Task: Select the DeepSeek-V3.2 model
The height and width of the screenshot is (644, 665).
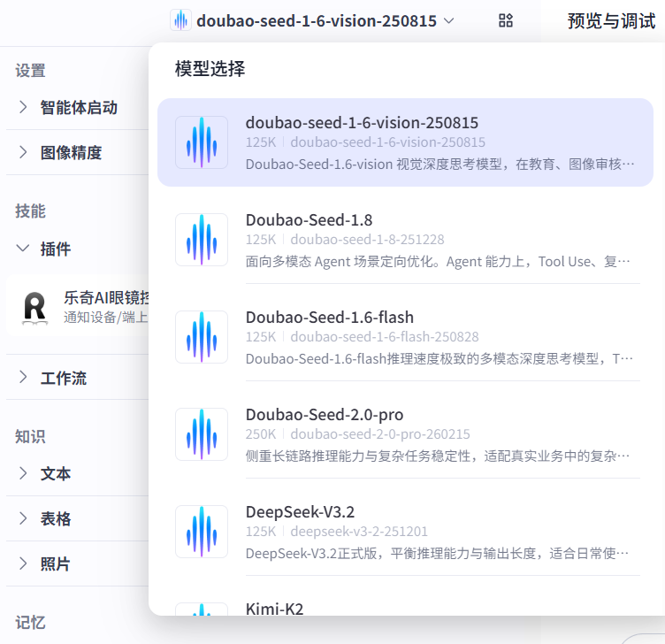Action: (405, 531)
